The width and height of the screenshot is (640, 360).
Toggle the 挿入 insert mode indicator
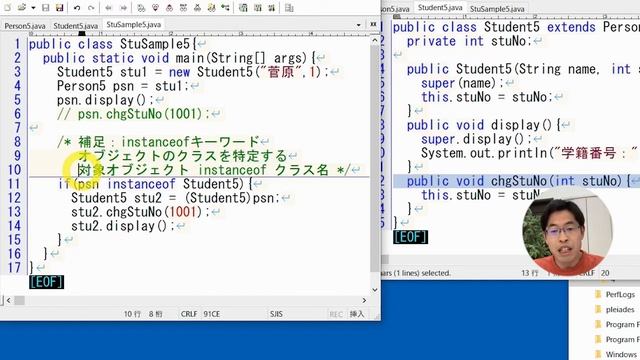pos(357,314)
